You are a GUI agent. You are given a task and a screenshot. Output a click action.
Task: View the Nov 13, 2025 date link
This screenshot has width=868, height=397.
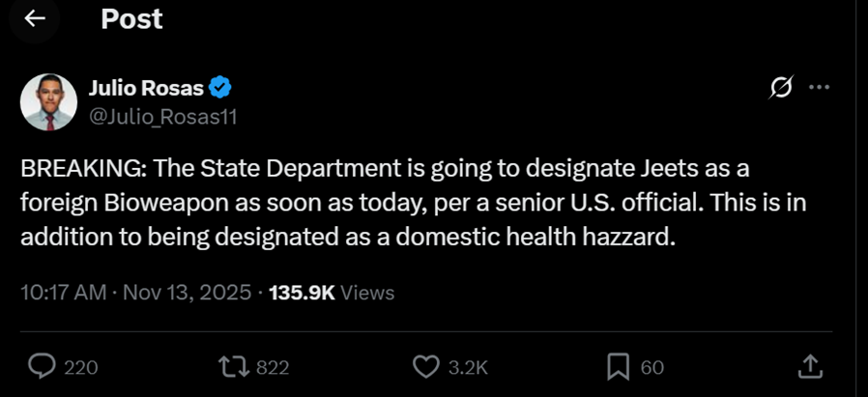(188, 293)
